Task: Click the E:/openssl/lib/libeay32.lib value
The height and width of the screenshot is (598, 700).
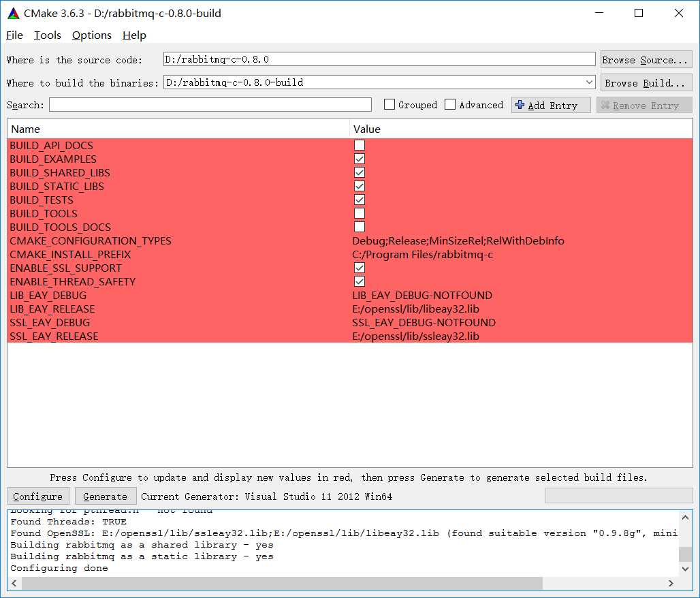Action: pos(415,309)
